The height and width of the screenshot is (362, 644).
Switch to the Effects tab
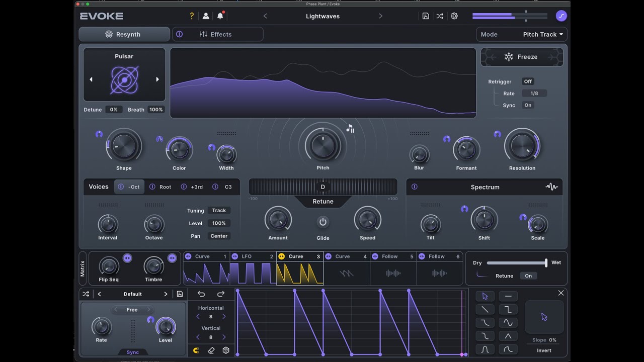click(217, 34)
